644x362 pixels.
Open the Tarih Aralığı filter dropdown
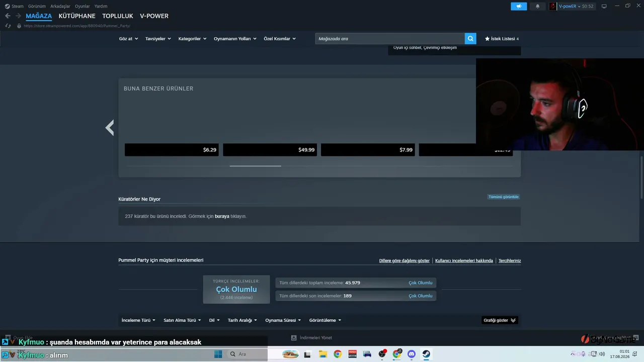point(243,320)
